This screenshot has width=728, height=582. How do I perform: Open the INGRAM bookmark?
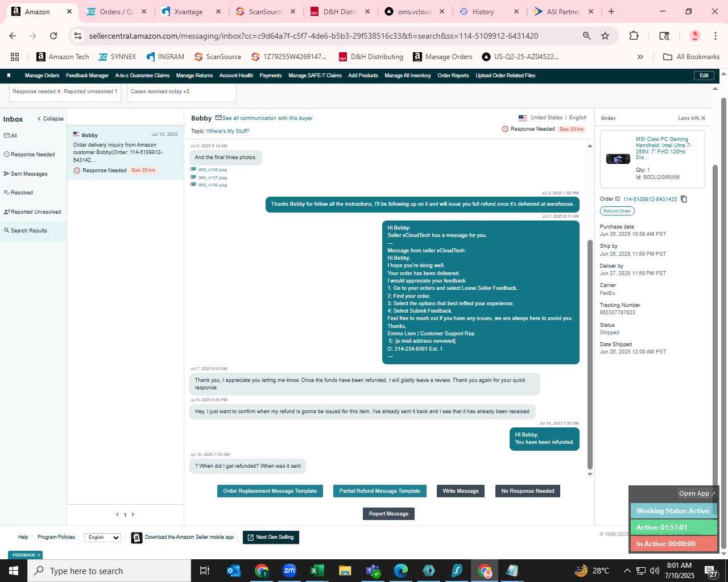(x=166, y=57)
